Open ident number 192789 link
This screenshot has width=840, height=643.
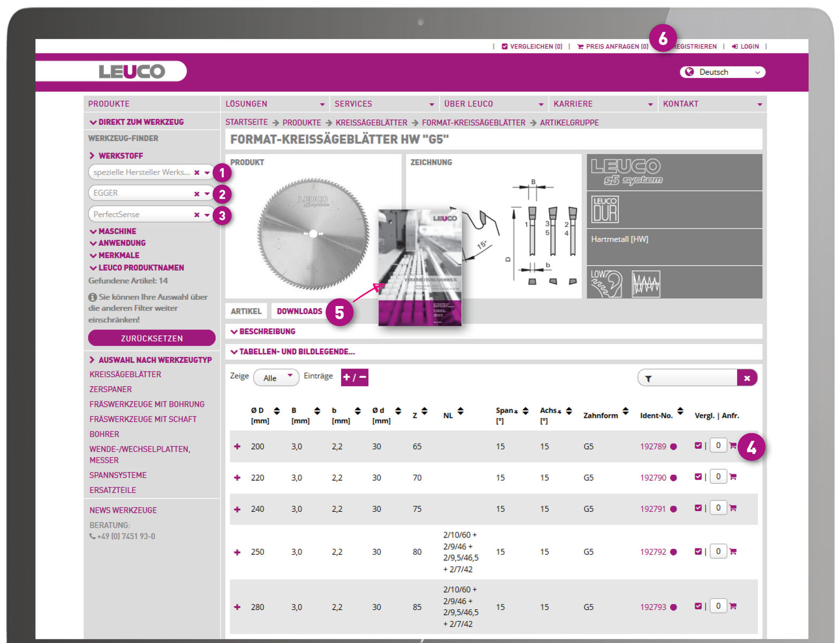pos(653,446)
